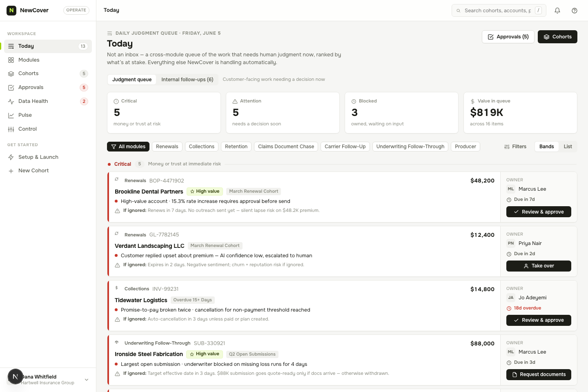This screenshot has height=392, width=588.
Task: Filter queue by Collections
Action: tap(201, 147)
